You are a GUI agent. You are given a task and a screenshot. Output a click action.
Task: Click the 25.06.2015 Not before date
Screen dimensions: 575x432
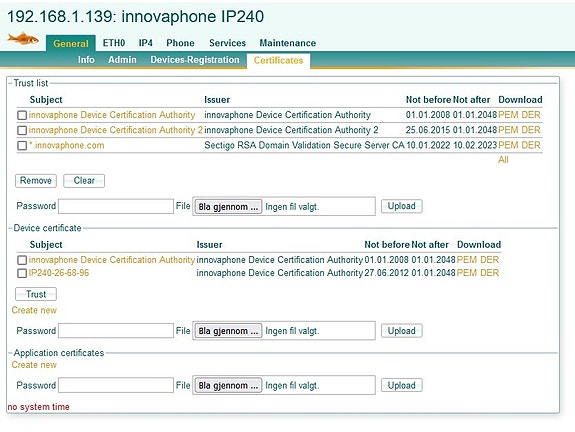428,130
